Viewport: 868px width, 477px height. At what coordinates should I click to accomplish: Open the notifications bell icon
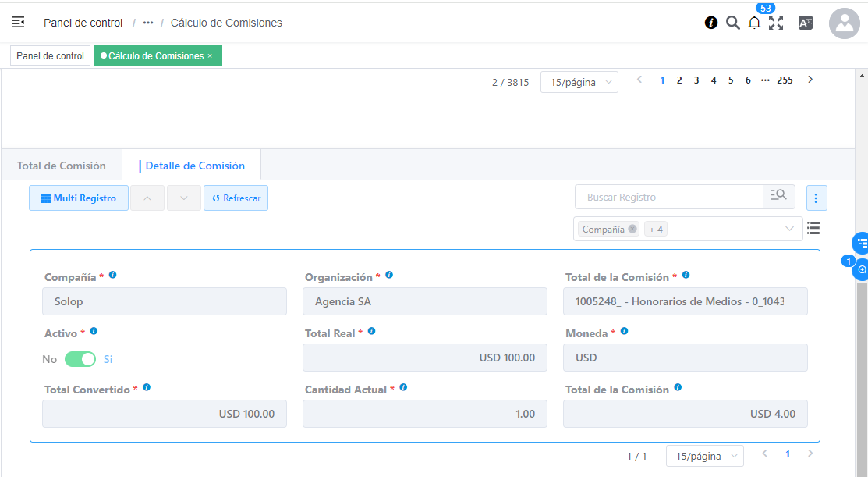(754, 23)
